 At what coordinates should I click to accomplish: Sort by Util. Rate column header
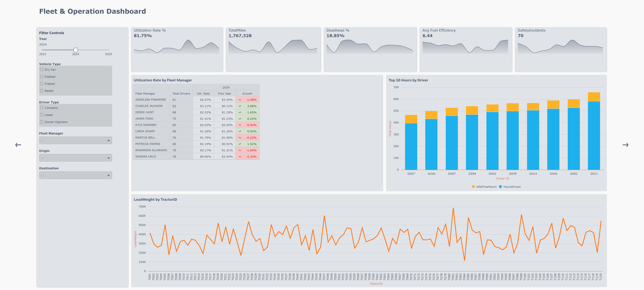203,94
